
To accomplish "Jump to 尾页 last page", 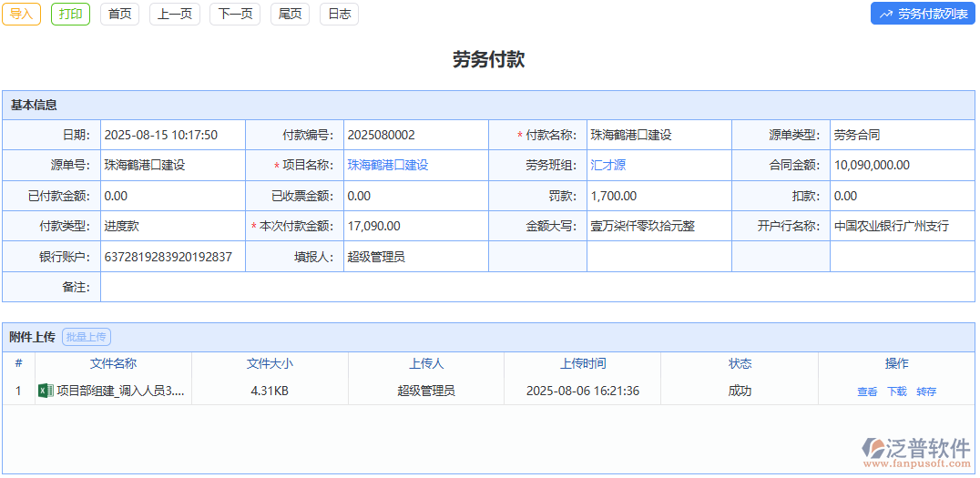I will tap(290, 14).
